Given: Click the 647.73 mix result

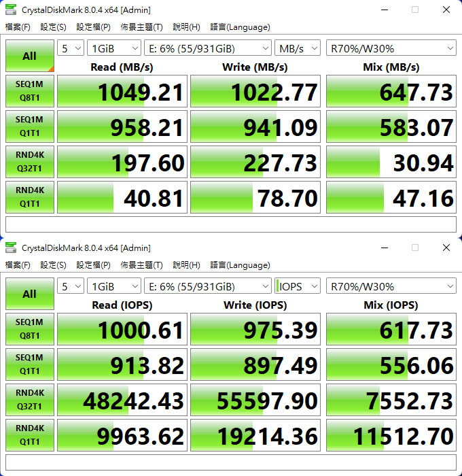Looking at the screenshot, I should point(391,91).
